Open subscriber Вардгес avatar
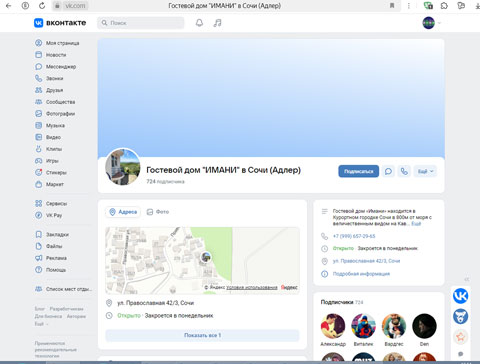 point(394,326)
